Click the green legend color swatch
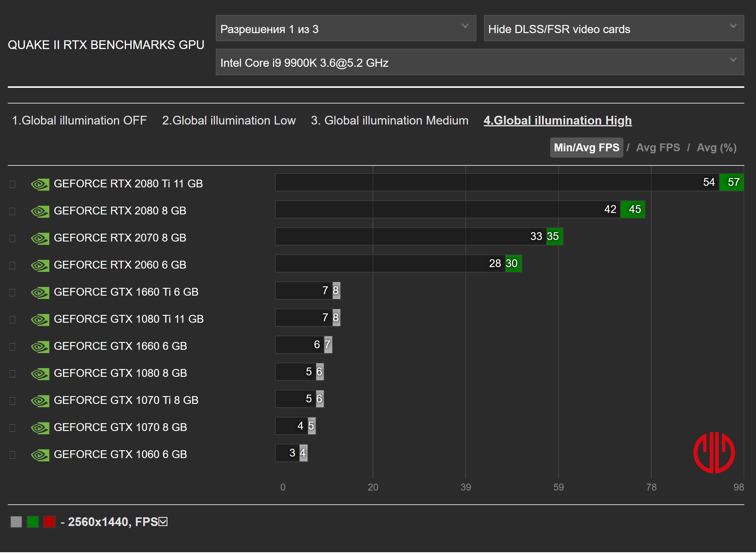Screen dimensions: 756x554 click(x=32, y=522)
